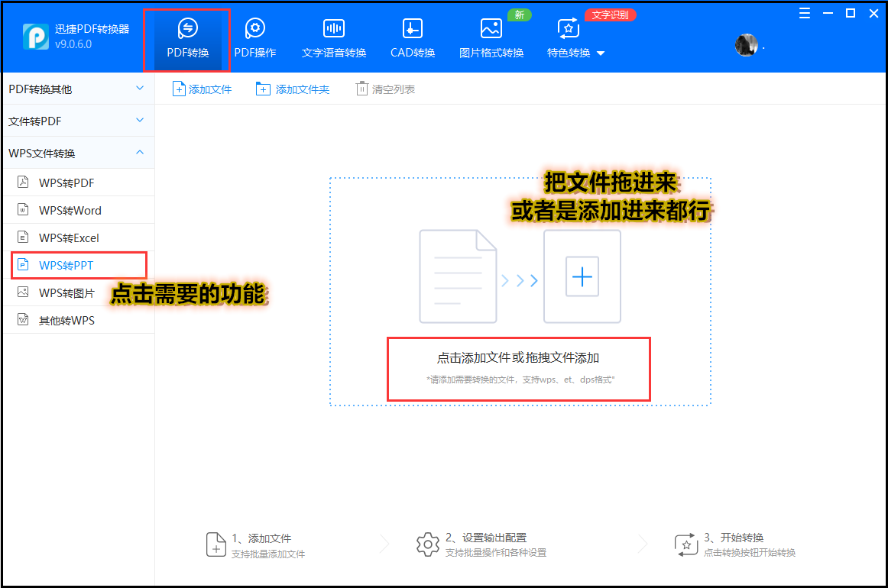Click the 添加文件夹 button

pyautogui.click(x=292, y=89)
